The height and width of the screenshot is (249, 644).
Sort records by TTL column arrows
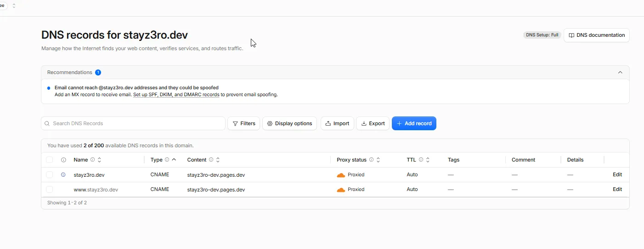tap(428, 160)
